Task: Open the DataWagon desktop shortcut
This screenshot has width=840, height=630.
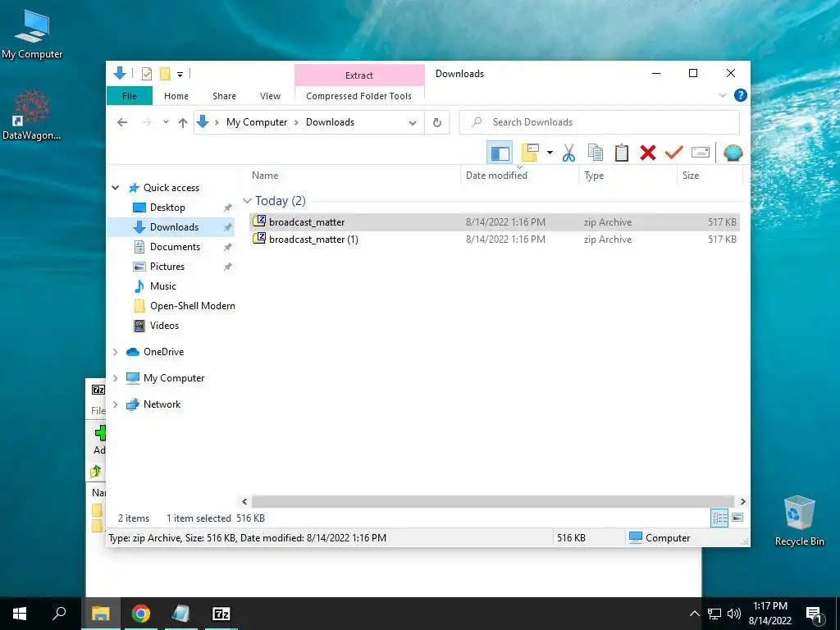Action: tap(32, 115)
